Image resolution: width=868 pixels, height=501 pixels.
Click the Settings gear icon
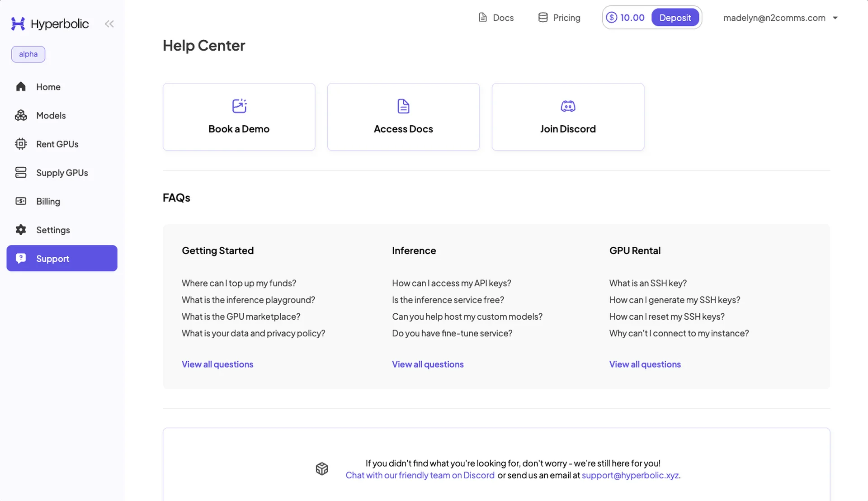[x=21, y=230]
